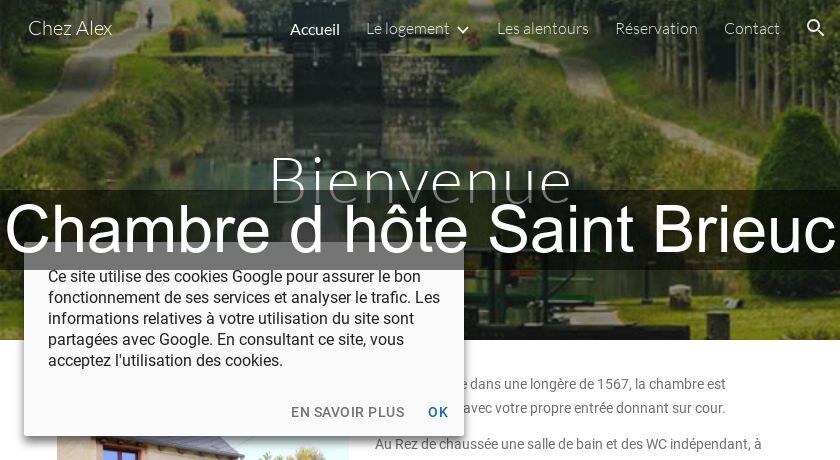Click the propre entrée donnant sur cour line
Screen dimensions: 840x460
pos(594,408)
